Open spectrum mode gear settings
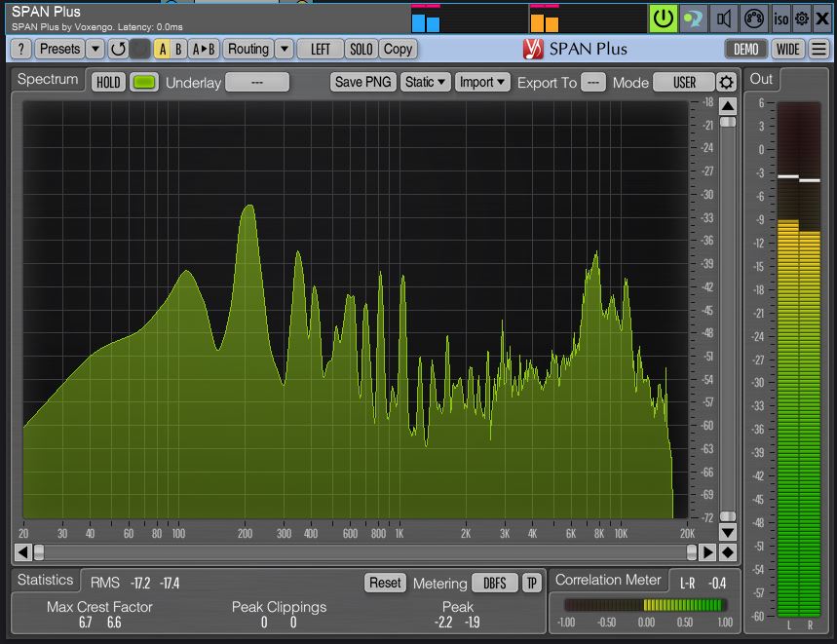 point(727,83)
